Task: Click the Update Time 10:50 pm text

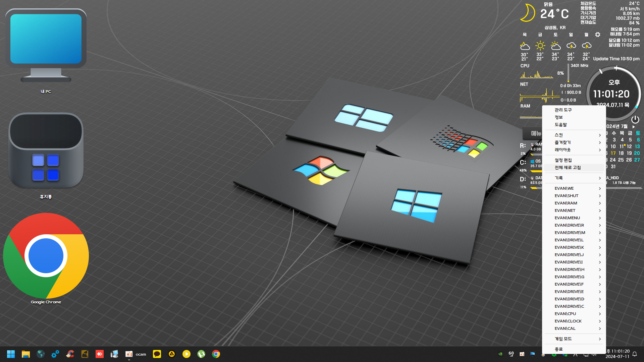Action: tap(616, 59)
